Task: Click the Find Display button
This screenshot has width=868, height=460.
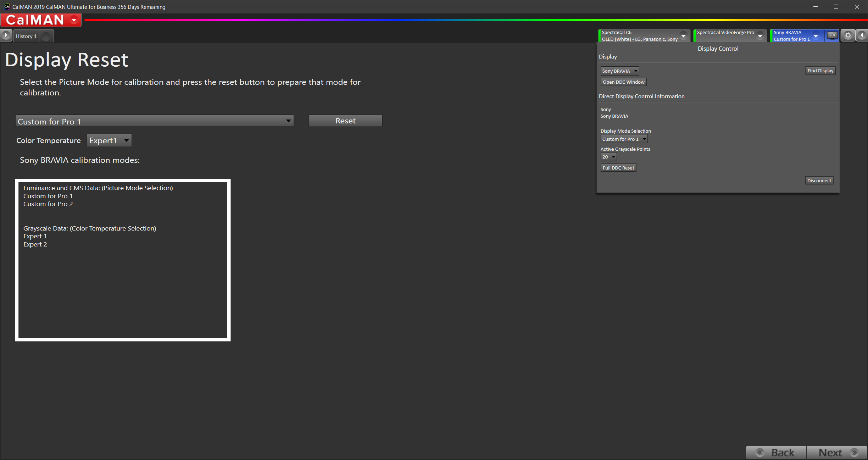Action: (820, 71)
